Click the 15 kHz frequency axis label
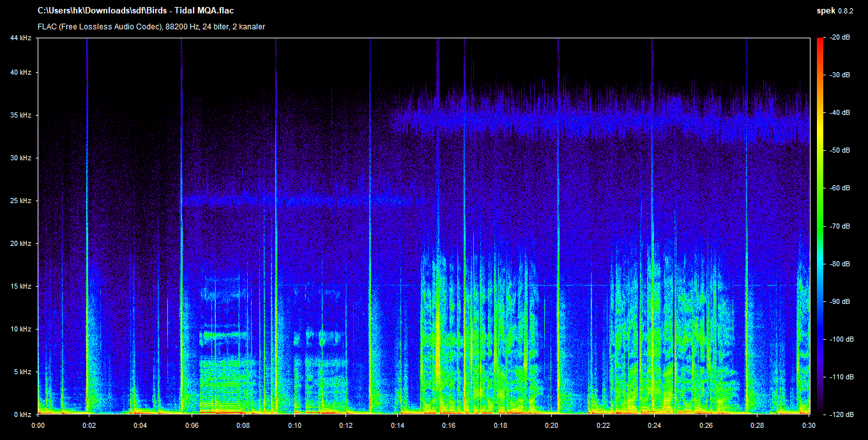868x440 pixels. [x=20, y=287]
